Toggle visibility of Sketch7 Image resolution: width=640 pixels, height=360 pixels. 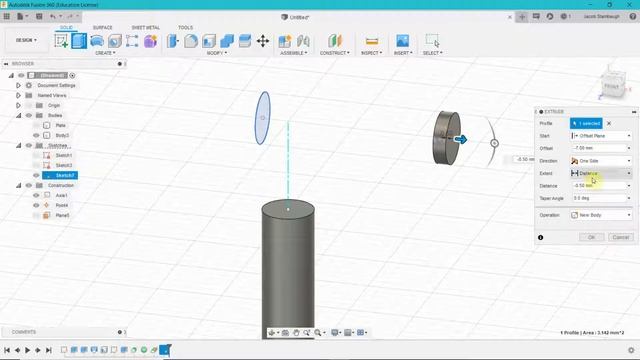[36, 176]
